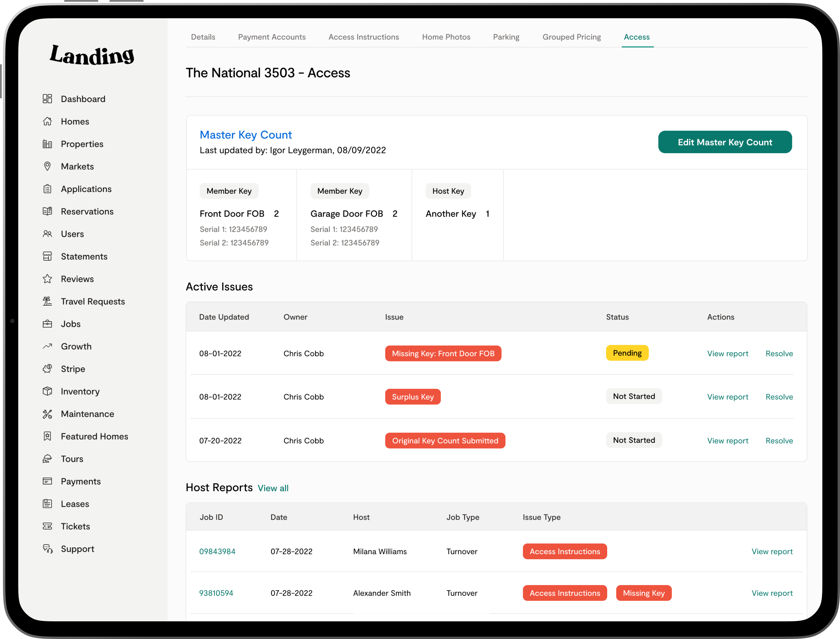The image size is (840, 639).
Task: Click the Master Key Count heading link
Action: point(245,135)
